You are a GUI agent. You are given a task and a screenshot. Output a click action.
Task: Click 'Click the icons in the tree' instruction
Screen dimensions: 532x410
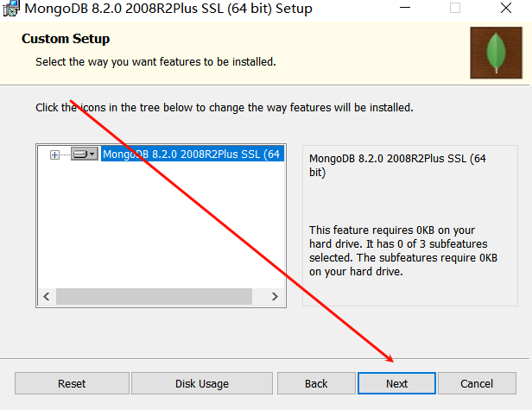(225, 108)
